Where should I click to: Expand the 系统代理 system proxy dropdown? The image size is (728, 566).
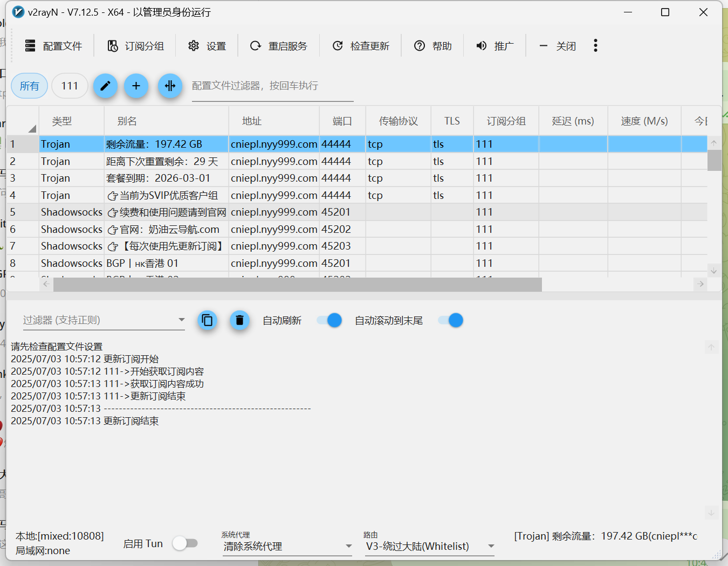tap(348, 546)
